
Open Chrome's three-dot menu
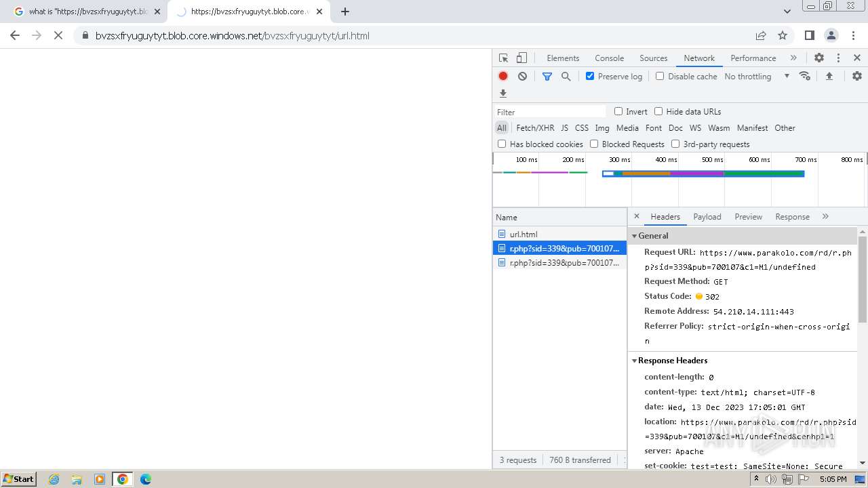(853, 36)
